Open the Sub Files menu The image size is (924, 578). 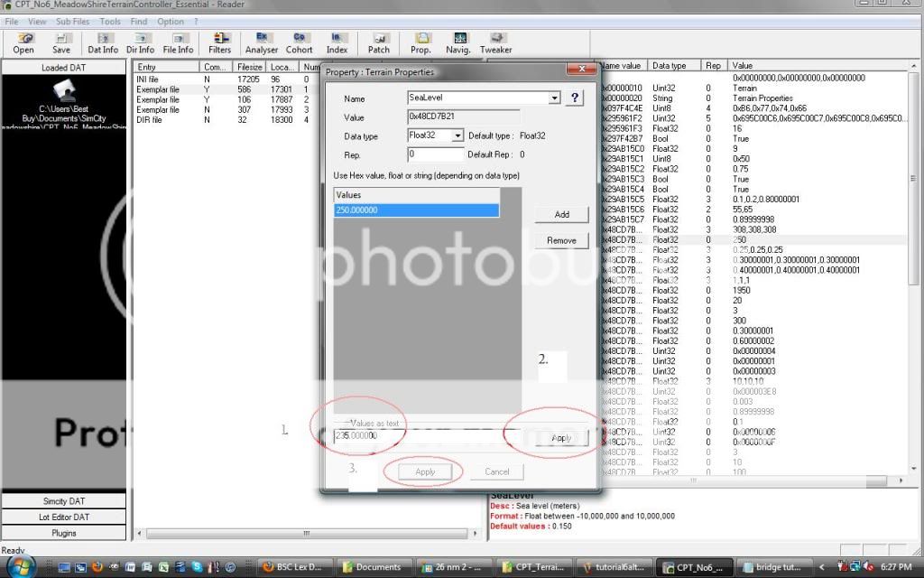73,21
